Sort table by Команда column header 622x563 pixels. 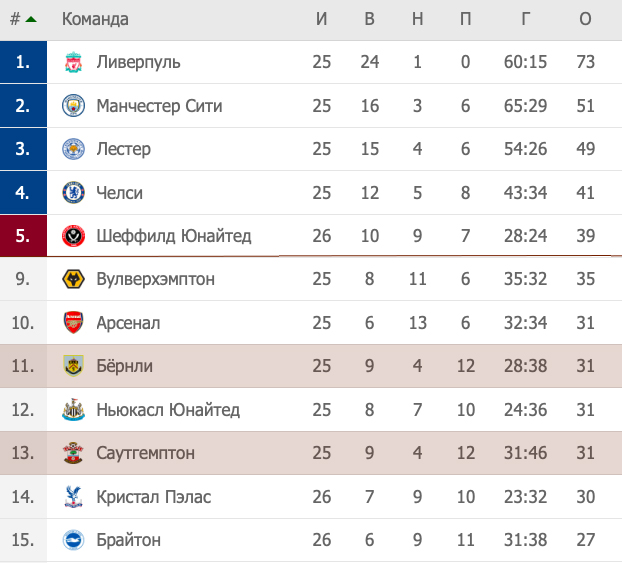[x=95, y=19]
